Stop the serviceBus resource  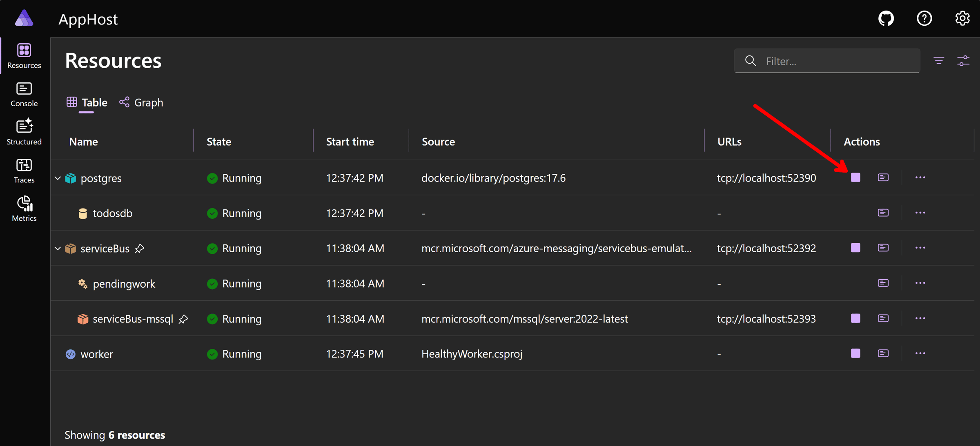[x=855, y=248]
